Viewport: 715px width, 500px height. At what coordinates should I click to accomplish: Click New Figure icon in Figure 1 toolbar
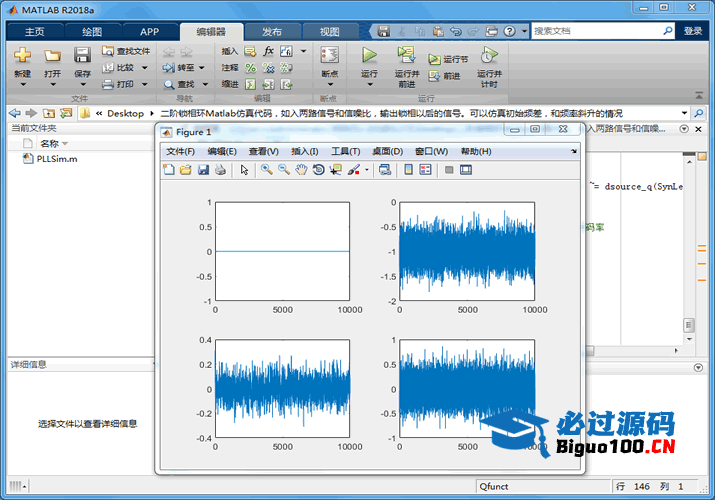[x=169, y=170]
